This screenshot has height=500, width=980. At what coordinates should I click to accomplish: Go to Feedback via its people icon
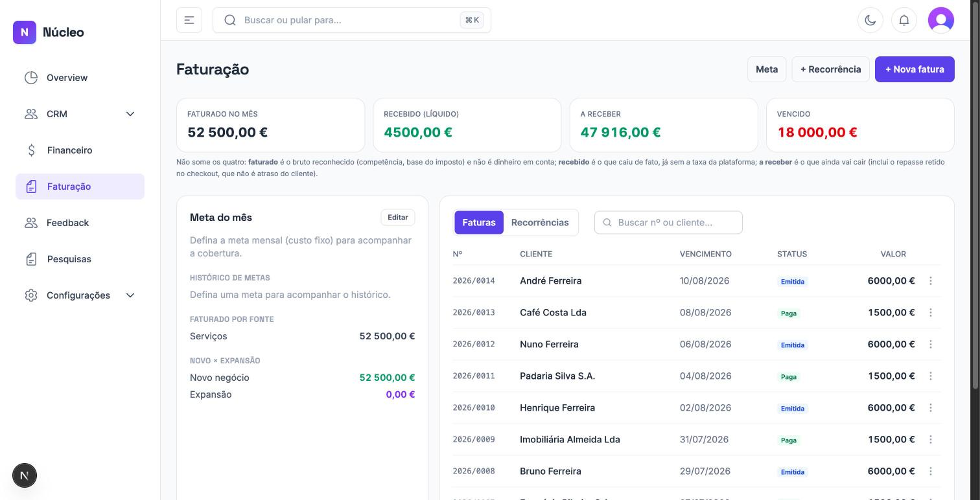tap(31, 223)
